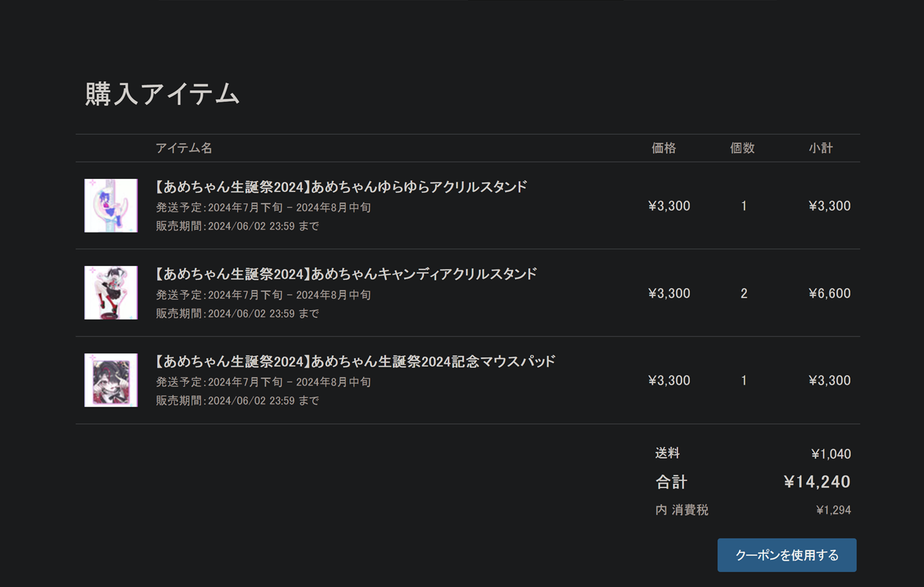Click the アイテム名 column header

184,148
